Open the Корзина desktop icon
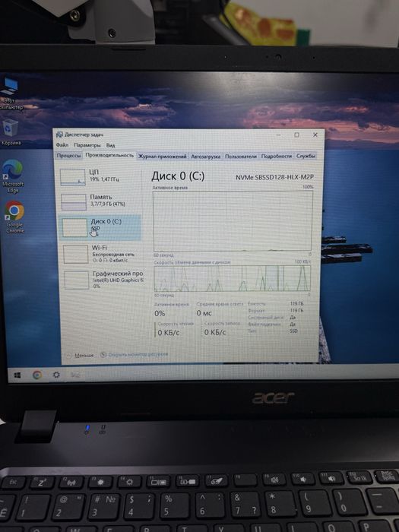 (x=11, y=131)
